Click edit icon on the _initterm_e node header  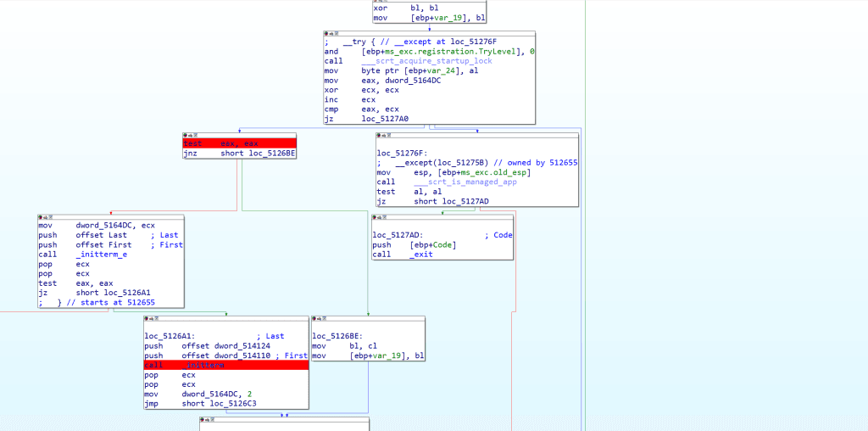[45, 217]
